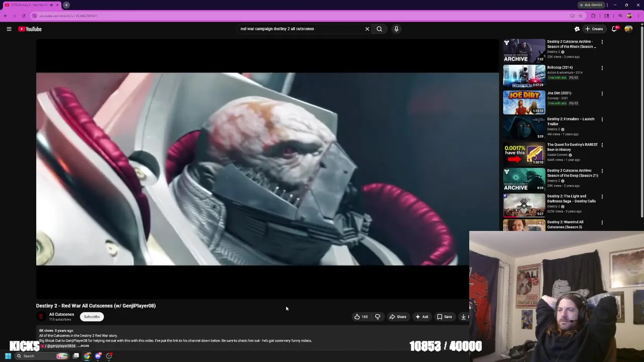Click the Windows taskbar Search box
Viewport: 644px width, 362px height.
(42, 356)
